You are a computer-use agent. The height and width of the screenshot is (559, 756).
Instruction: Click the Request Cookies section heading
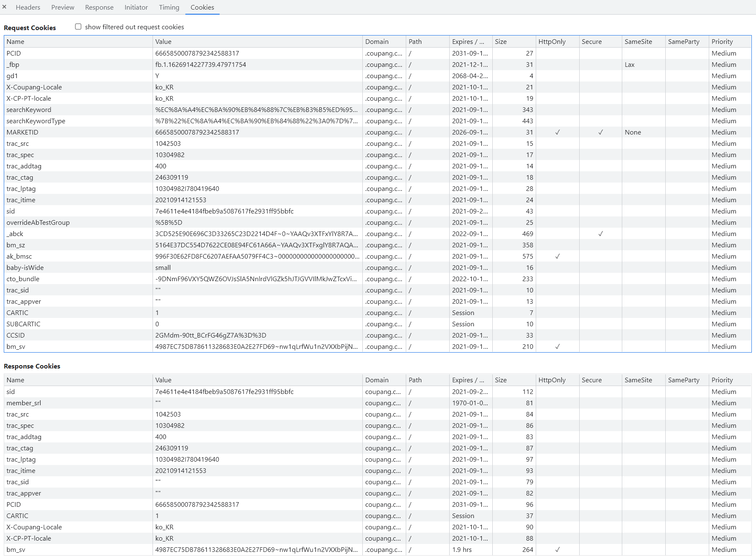(30, 28)
